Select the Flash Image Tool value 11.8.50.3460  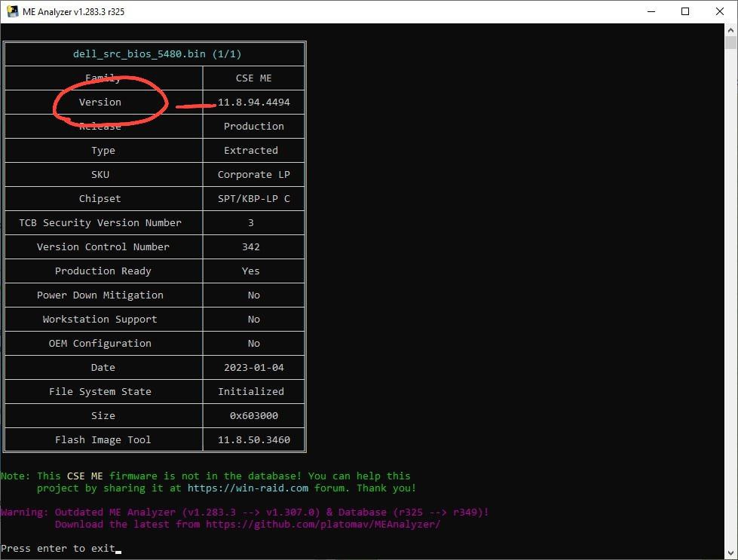254,440
